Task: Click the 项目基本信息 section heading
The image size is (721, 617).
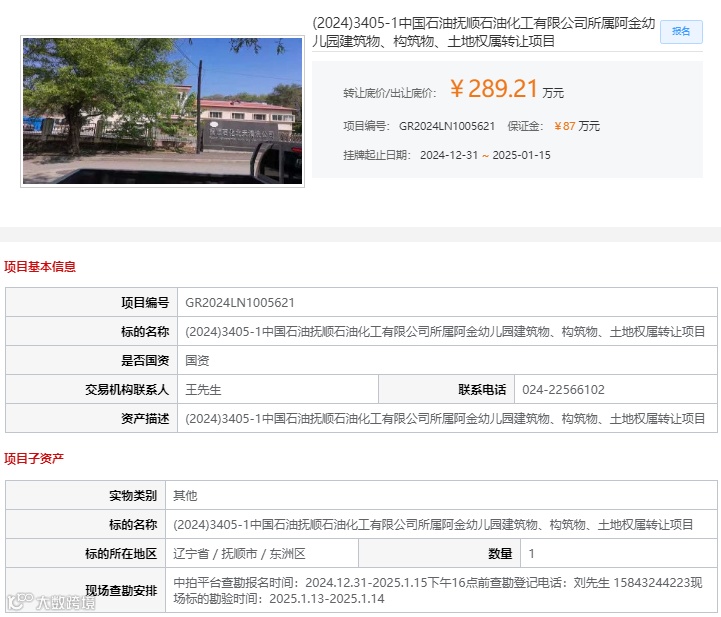Action: pyautogui.click(x=40, y=267)
